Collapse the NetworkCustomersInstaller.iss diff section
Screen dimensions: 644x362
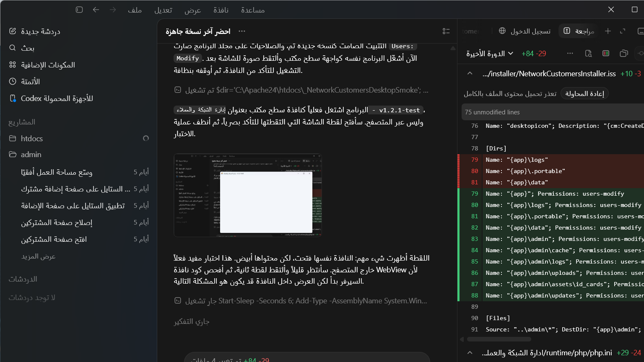[x=470, y=73]
